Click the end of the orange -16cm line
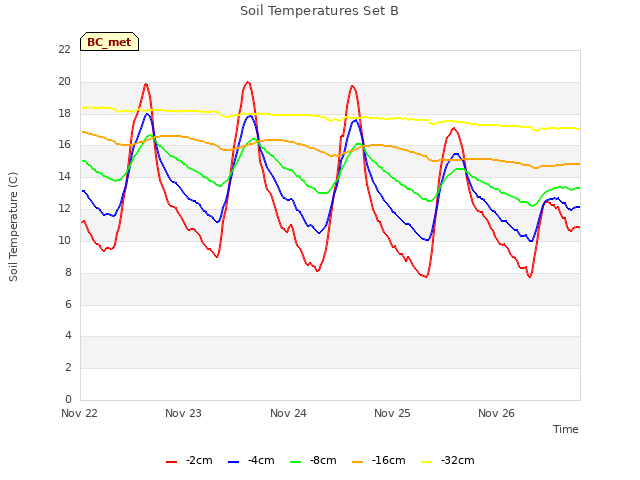The image size is (640, 480). click(579, 164)
